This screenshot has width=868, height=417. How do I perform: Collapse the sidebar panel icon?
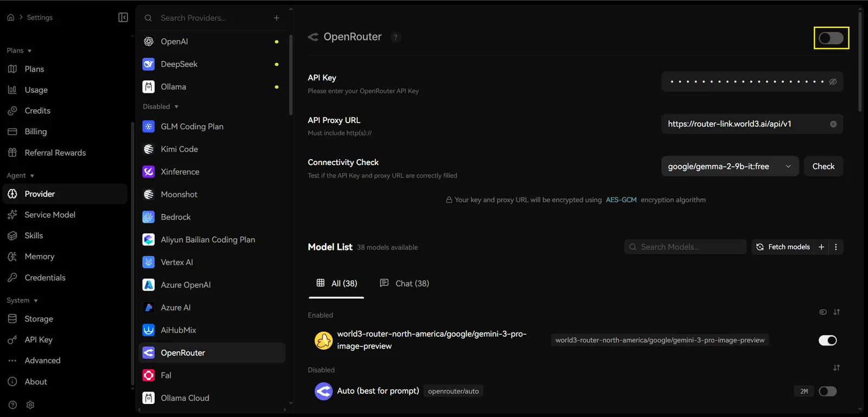(x=123, y=17)
